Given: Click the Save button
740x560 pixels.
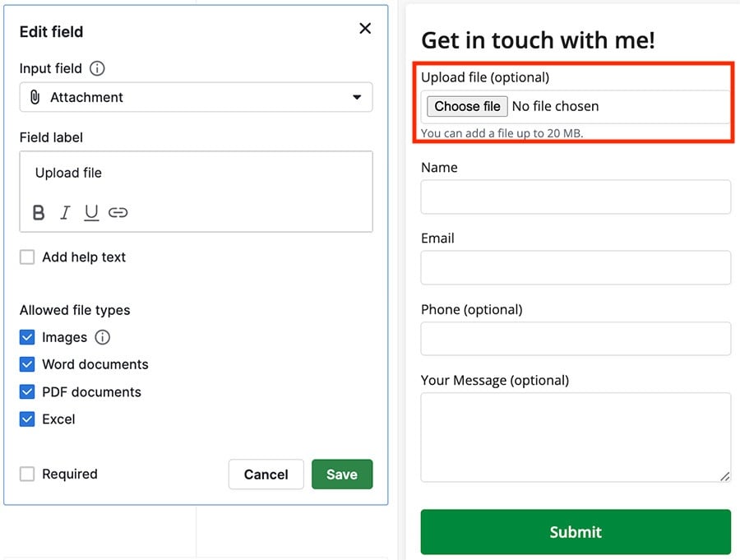Looking at the screenshot, I should click(342, 474).
